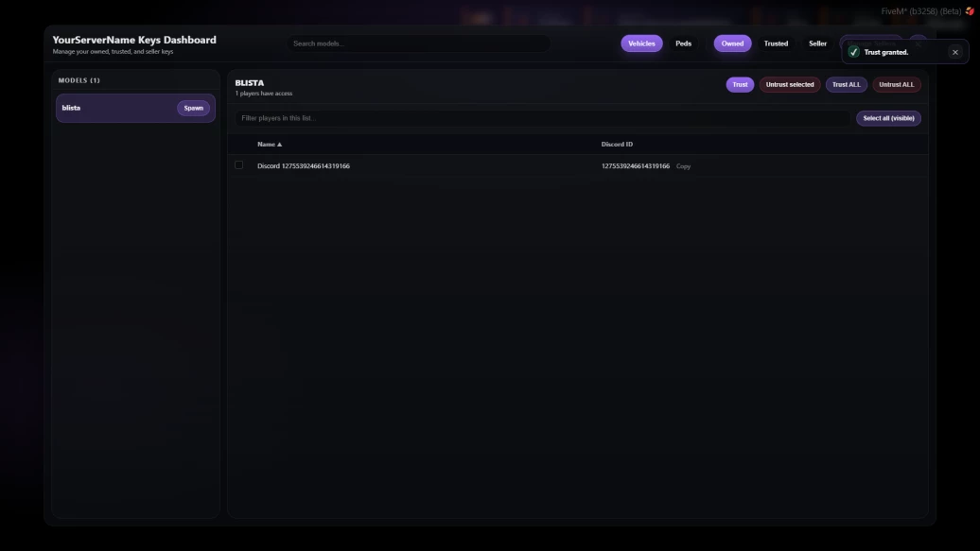Open the Seller keys tab
Viewport: 980px width, 551px height.
pos(817,43)
